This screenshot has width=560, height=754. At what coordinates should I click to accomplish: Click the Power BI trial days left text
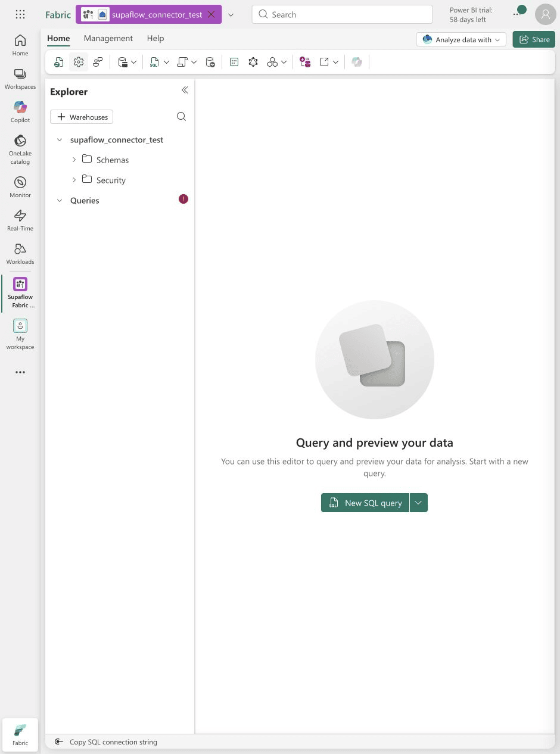tap(471, 15)
